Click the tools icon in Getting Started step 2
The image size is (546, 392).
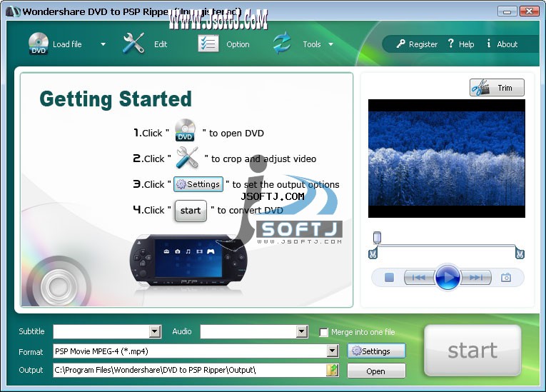[x=187, y=158]
